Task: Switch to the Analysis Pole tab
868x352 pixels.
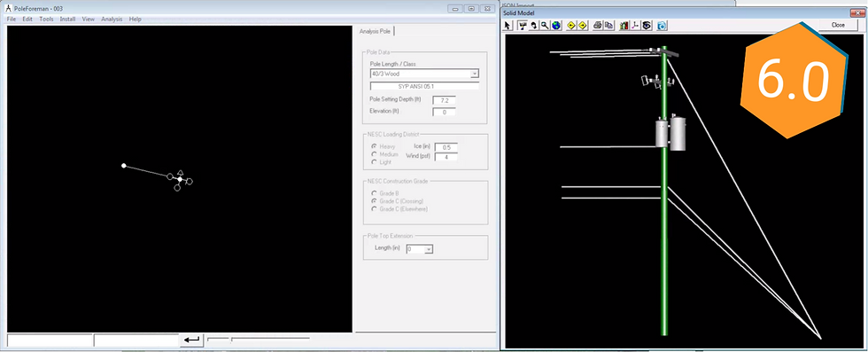Action: [x=375, y=32]
